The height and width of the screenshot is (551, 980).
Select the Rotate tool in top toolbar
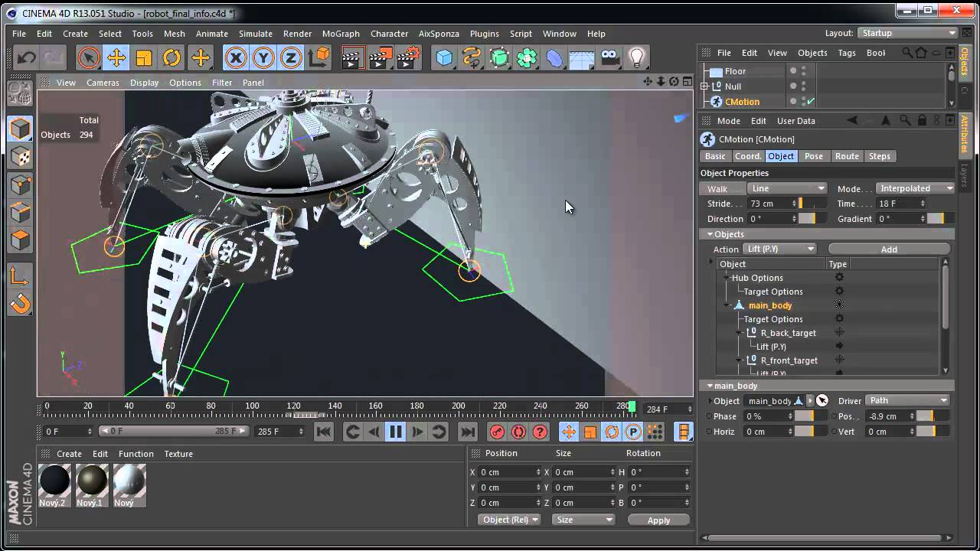(x=171, y=57)
